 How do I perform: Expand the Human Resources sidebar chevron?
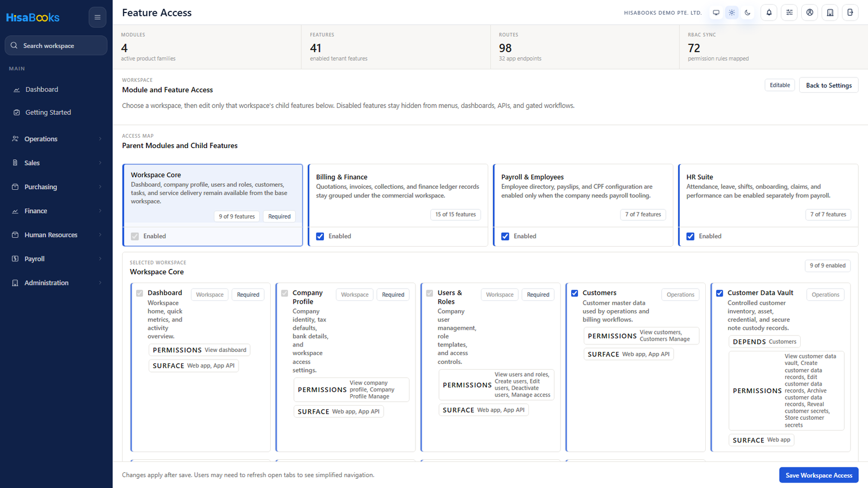click(x=100, y=235)
